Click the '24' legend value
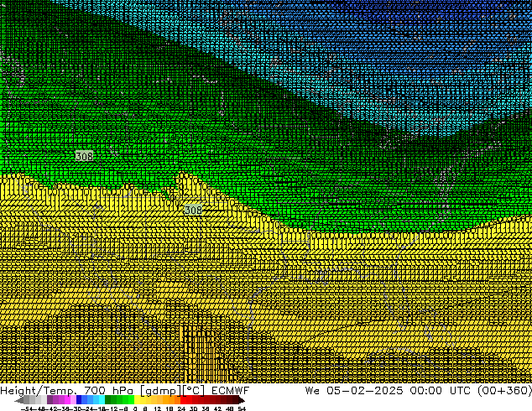532x411 pixels. point(181,408)
